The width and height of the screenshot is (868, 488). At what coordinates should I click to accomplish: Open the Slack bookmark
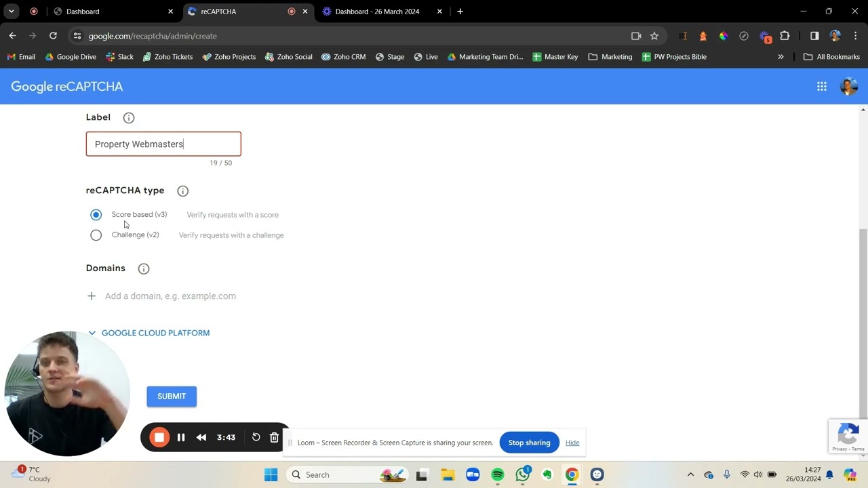click(x=119, y=57)
